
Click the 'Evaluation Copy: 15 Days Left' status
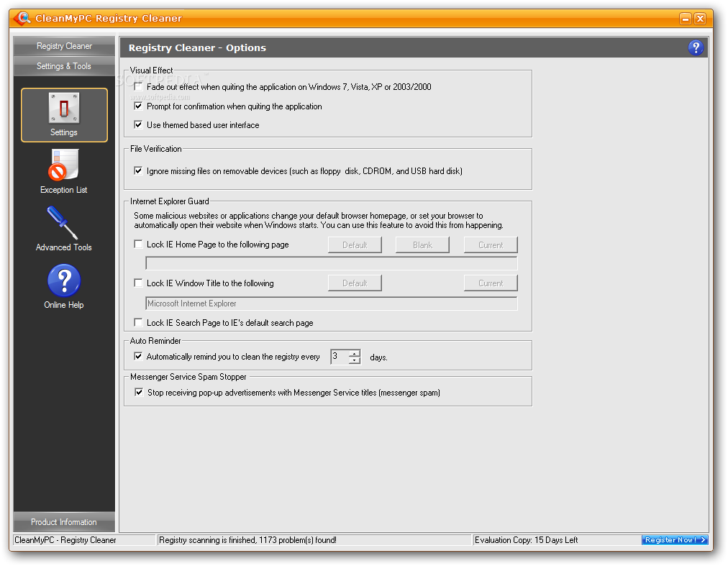pos(526,540)
